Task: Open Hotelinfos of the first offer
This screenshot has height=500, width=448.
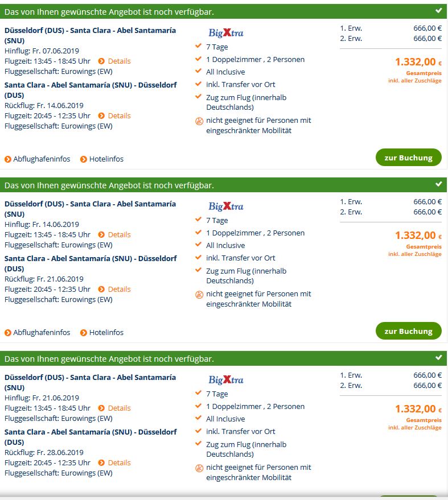Action: (x=102, y=159)
